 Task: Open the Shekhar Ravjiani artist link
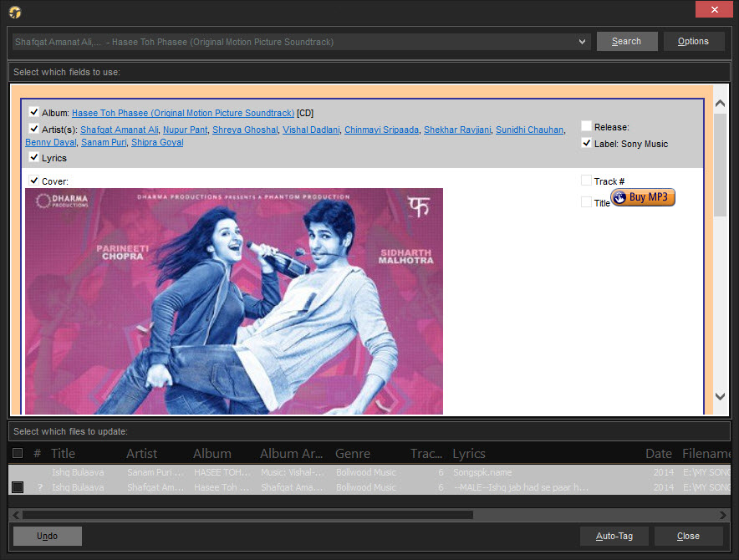[x=457, y=130]
